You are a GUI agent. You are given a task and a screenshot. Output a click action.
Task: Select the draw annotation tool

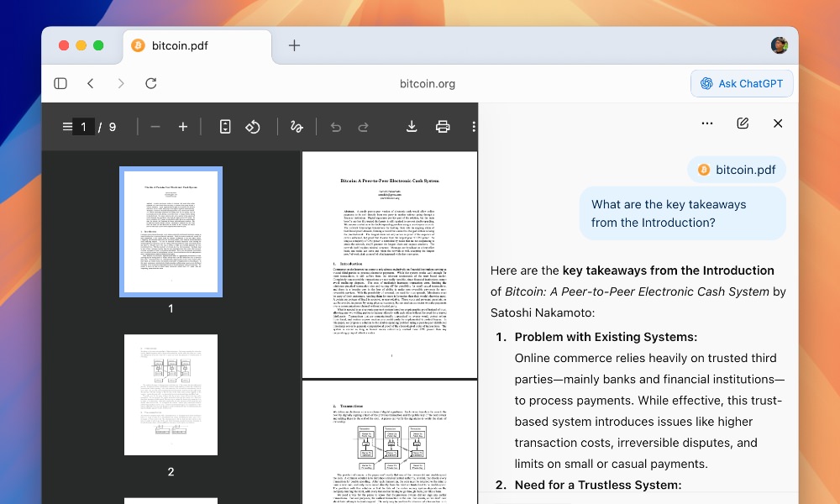tap(296, 126)
